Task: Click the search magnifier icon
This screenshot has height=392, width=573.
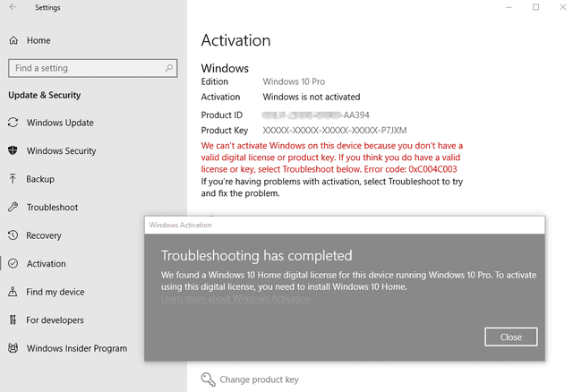Action: 169,68
